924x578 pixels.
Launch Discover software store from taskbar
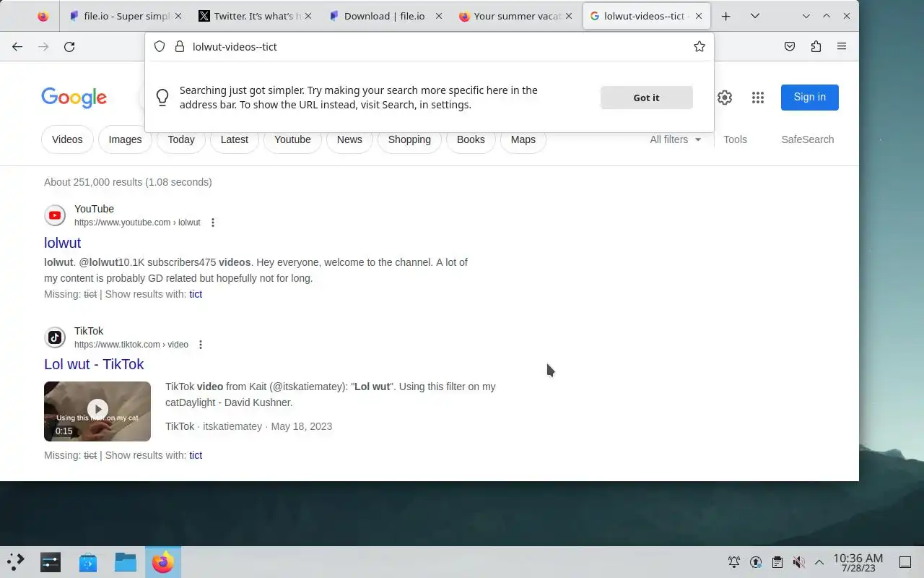click(x=88, y=562)
